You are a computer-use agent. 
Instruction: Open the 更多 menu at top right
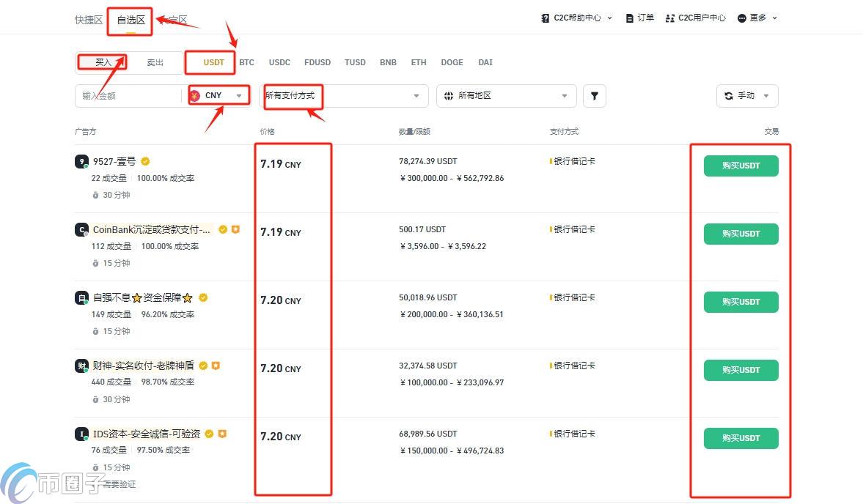(x=757, y=18)
